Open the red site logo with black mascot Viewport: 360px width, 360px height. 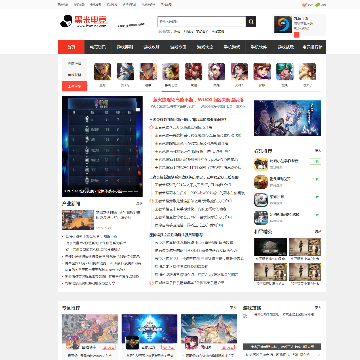point(84,21)
